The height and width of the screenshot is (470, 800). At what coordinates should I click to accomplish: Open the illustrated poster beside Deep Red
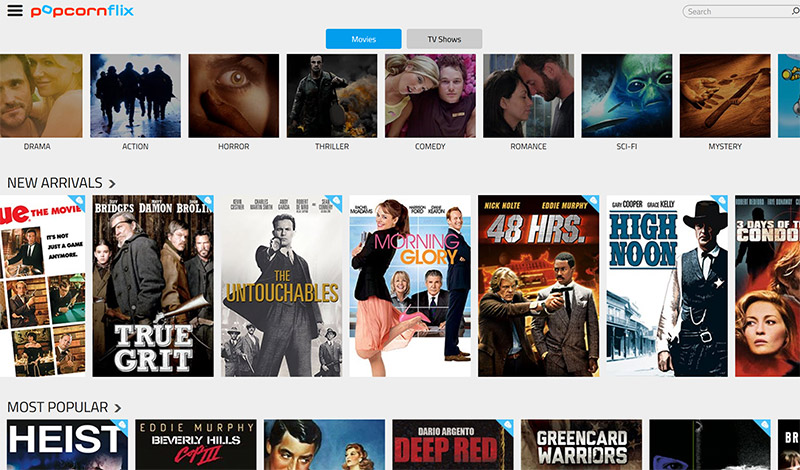coord(324,444)
